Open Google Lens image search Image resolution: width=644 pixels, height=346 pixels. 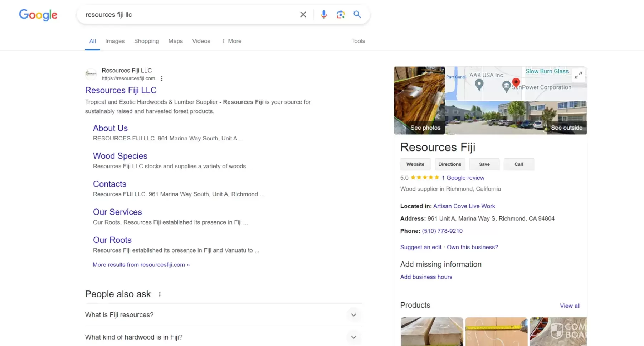tap(340, 15)
